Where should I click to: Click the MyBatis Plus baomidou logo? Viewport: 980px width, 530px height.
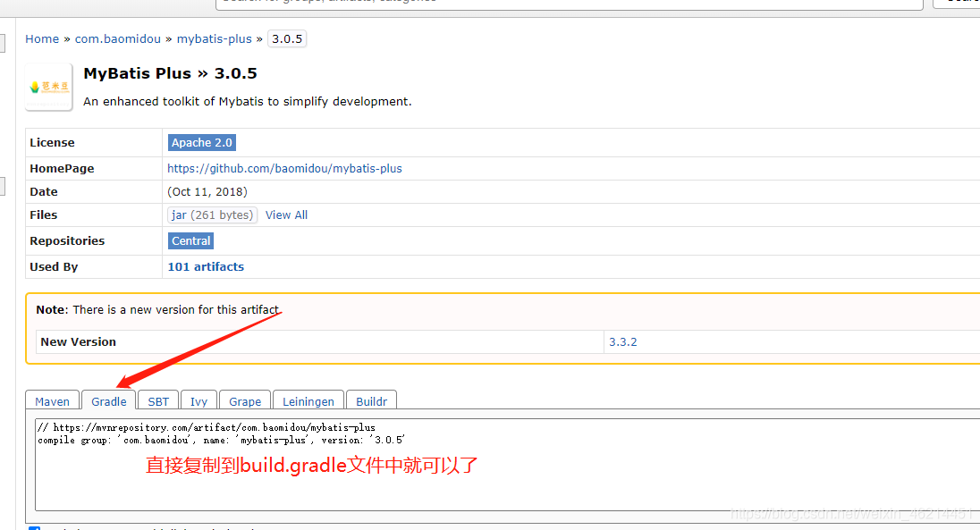coord(49,87)
